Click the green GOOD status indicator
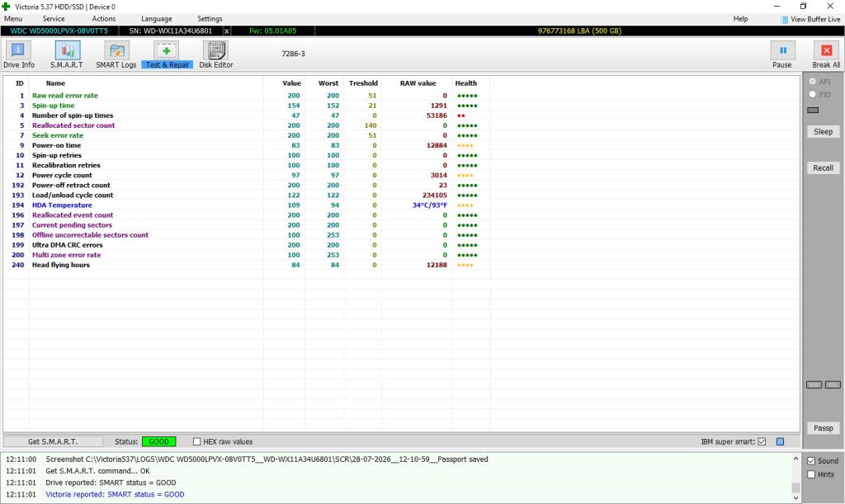This screenshot has width=845, height=504. pos(159,441)
